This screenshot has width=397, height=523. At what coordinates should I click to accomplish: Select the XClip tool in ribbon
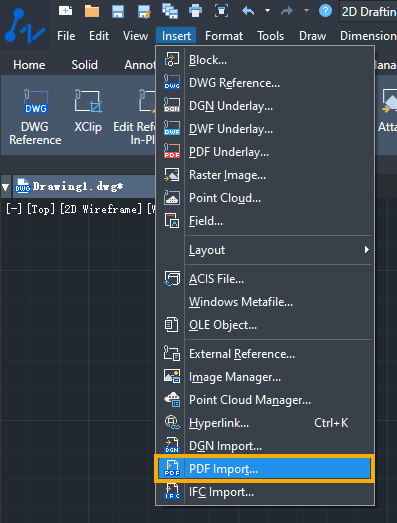pyautogui.click(x=88, y=111)
